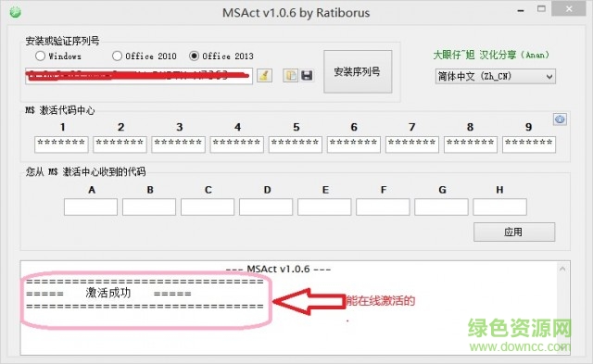Image resolution: width=593 pixels, height=364 pixels.
Task: Click activation code box 6
Action: coord(354,144)
